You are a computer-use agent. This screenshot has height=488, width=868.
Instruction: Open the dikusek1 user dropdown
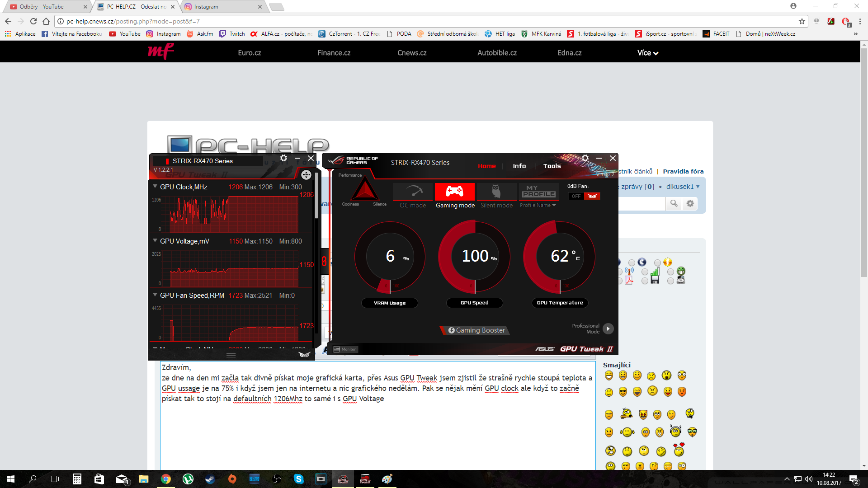click(x=683, y=187)
